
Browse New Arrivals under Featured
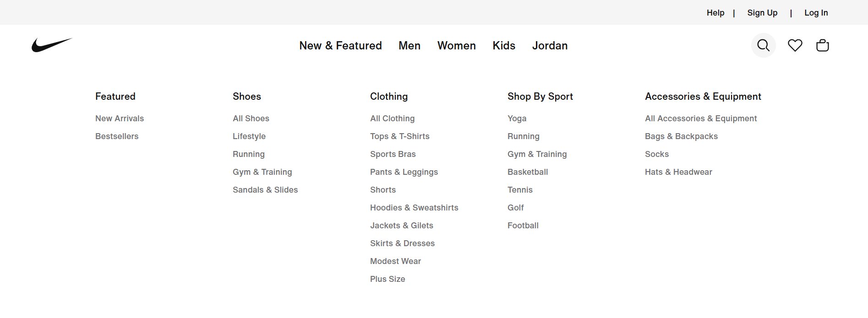pyautogui.click(x=119, y=118)
